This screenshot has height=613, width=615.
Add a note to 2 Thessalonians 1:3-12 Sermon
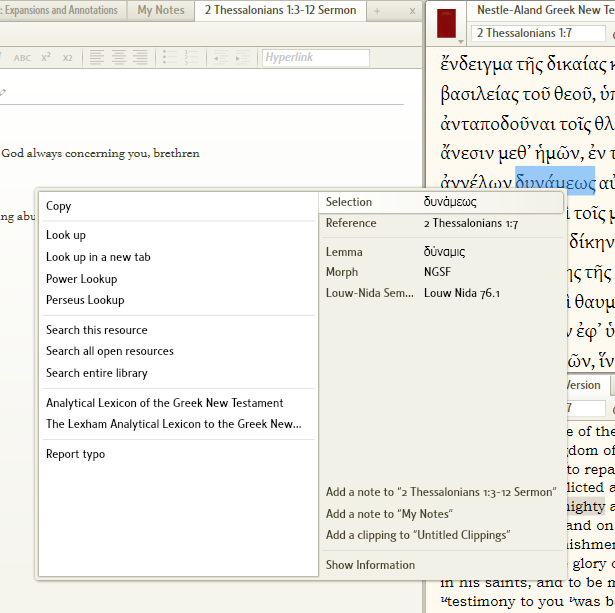tap(441, 492)
